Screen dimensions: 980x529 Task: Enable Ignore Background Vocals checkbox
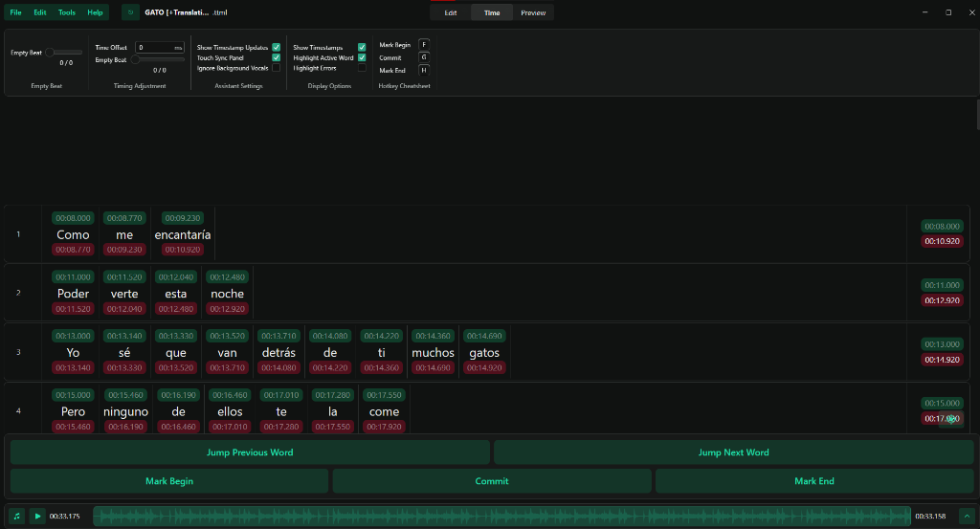click(x=277, y=68)
